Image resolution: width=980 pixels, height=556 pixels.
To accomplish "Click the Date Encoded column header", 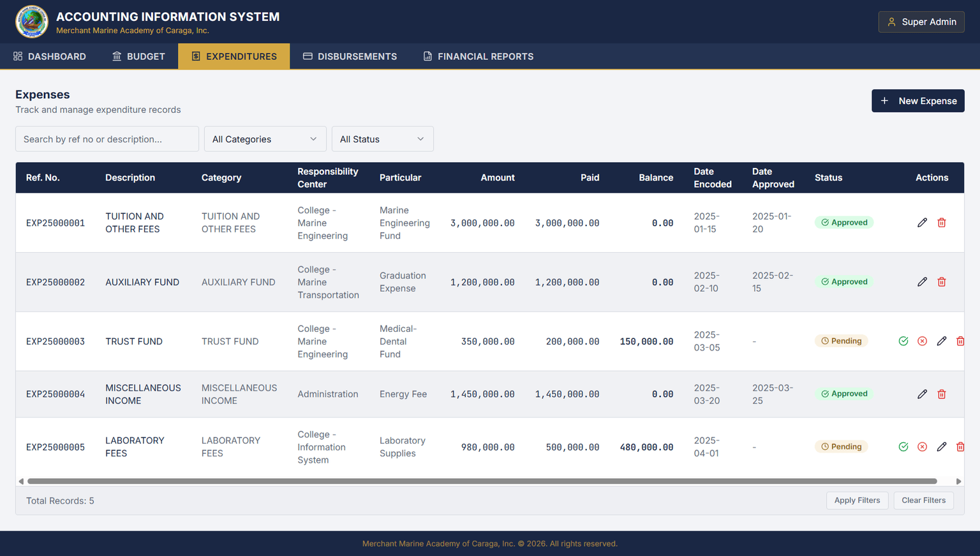I will click(713, 177).
